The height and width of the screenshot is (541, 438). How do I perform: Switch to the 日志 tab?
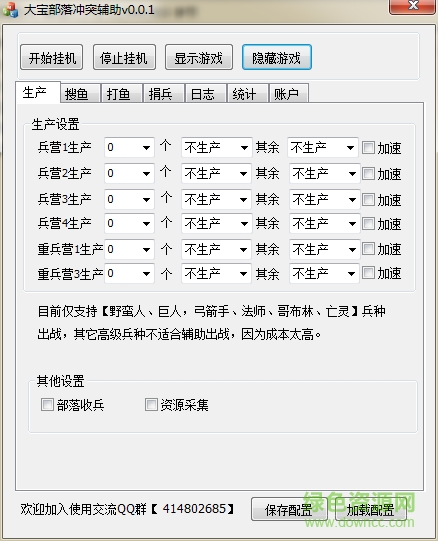(206, 94)
